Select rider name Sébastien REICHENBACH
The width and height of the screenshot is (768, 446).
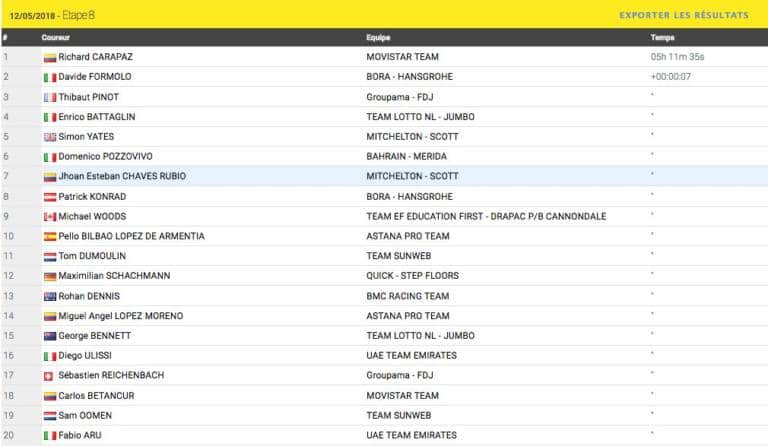(x=111, y=376)
